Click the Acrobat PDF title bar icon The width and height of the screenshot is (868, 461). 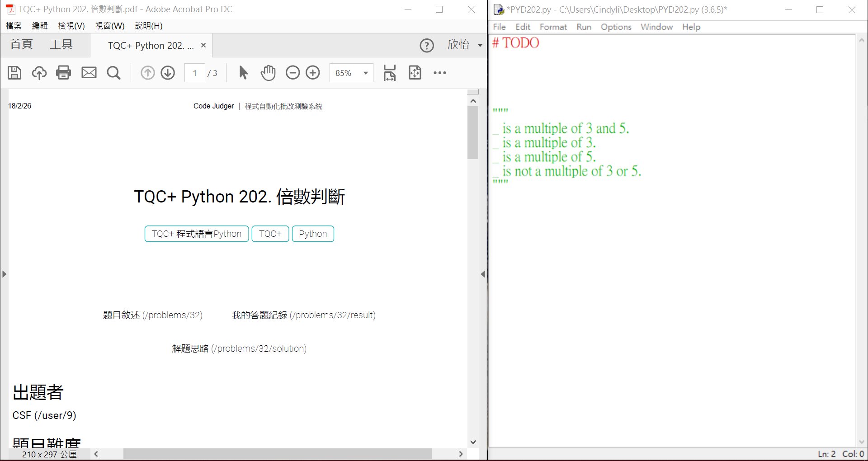click(x=10, y=9)
